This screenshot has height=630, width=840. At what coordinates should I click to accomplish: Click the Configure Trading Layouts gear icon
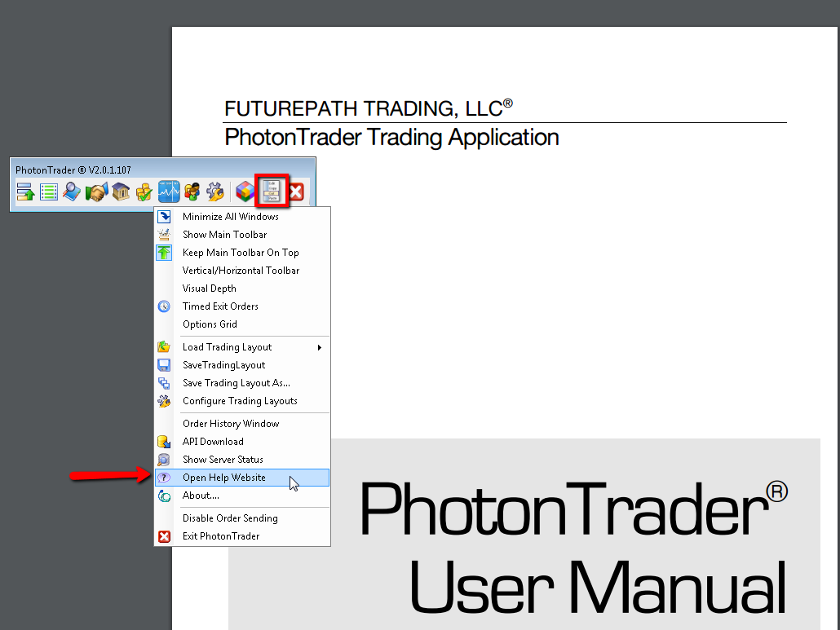point(164,401)
